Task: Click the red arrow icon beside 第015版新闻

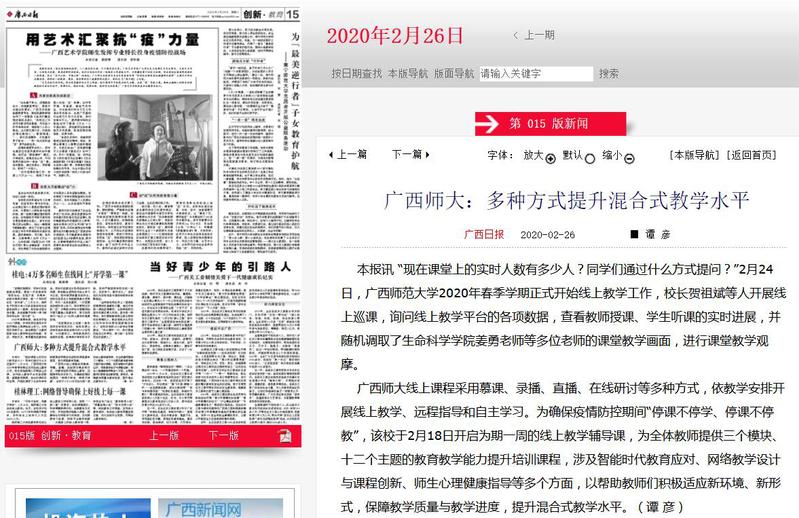Action: [x=486, y=123]
